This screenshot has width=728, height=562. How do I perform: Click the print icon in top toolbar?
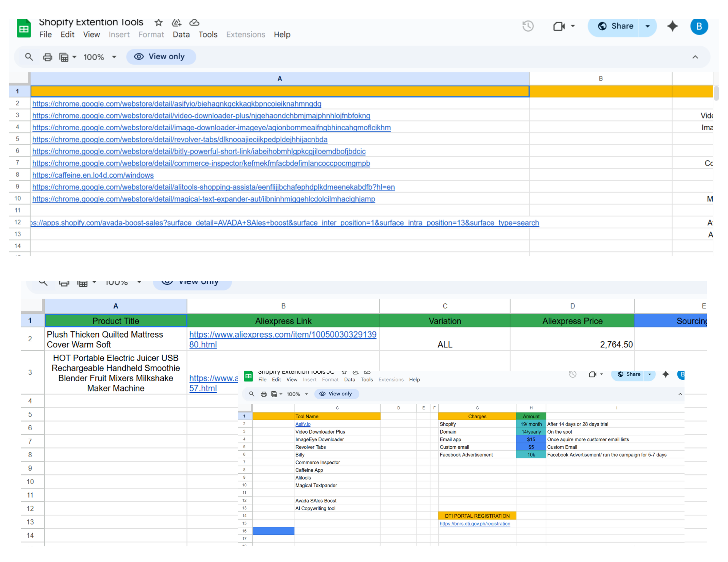click(x=48, y=57)
